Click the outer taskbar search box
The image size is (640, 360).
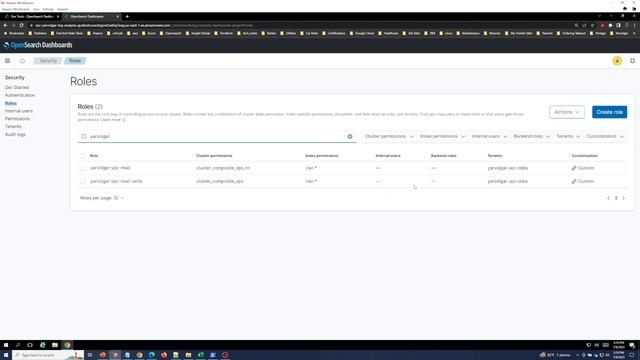coord(48,355)
